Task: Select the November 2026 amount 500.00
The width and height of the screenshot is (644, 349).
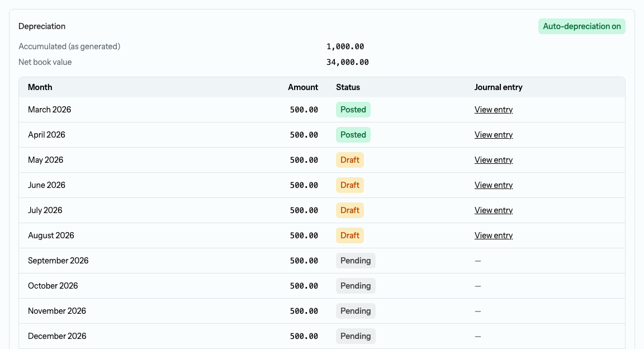Action: point(304,311)
